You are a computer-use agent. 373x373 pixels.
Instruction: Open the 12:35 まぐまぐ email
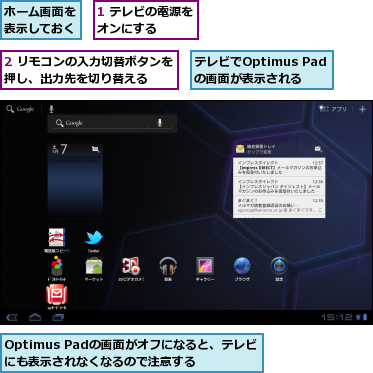279,205
